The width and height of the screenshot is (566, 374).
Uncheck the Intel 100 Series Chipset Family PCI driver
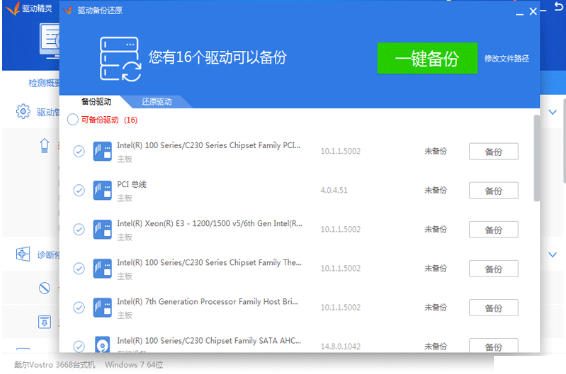[x=79, y=151]
